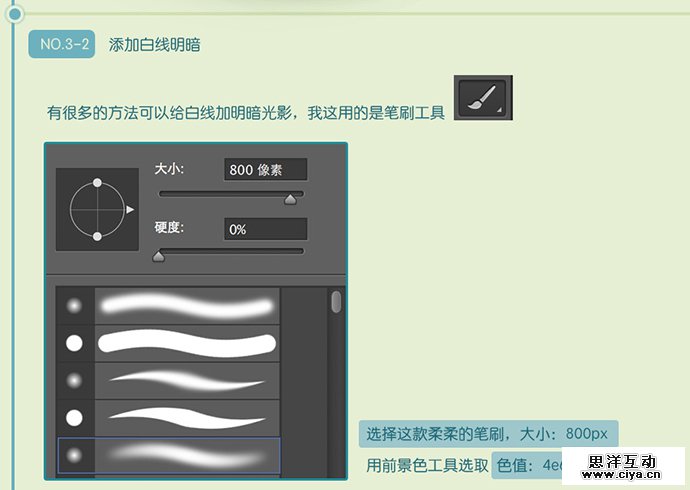The height and width of the screenshot is (490, 690).
Task: Click the NO.3-2 step badge
Action: (x=62, y=44)
